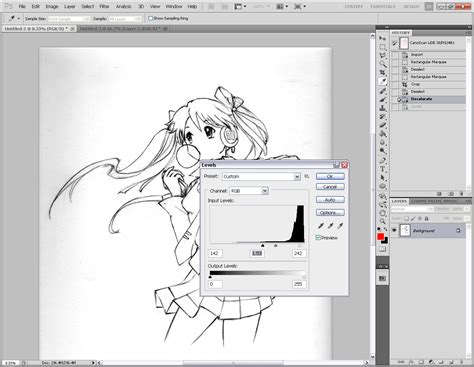474x367 pixels.
Task: Click OK in Levels dialog
Action: tap(330, 176)
